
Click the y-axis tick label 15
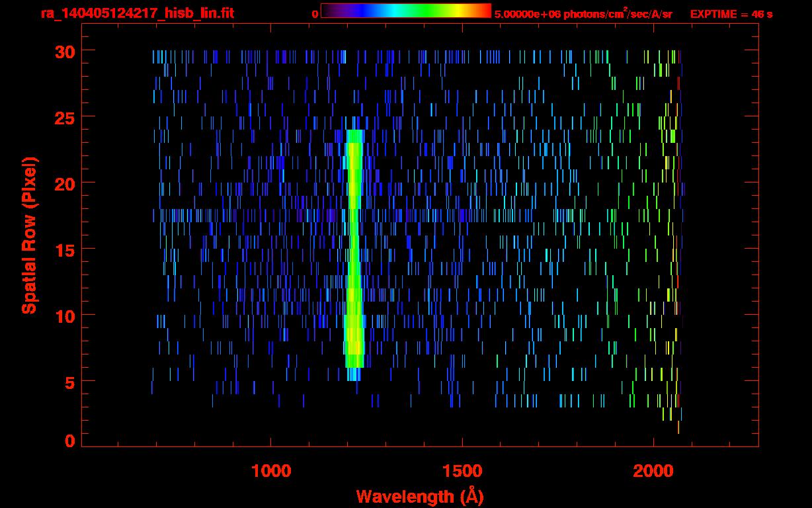point(65,249)
